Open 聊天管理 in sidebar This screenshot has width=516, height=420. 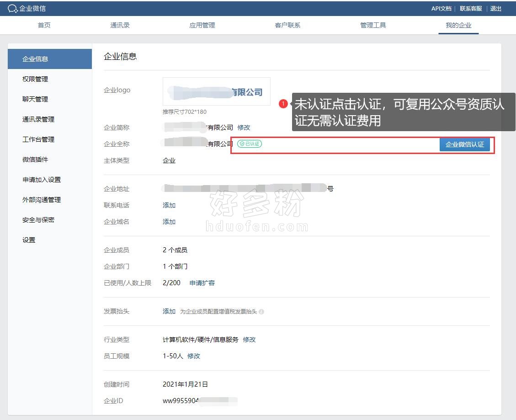point(50,99)
